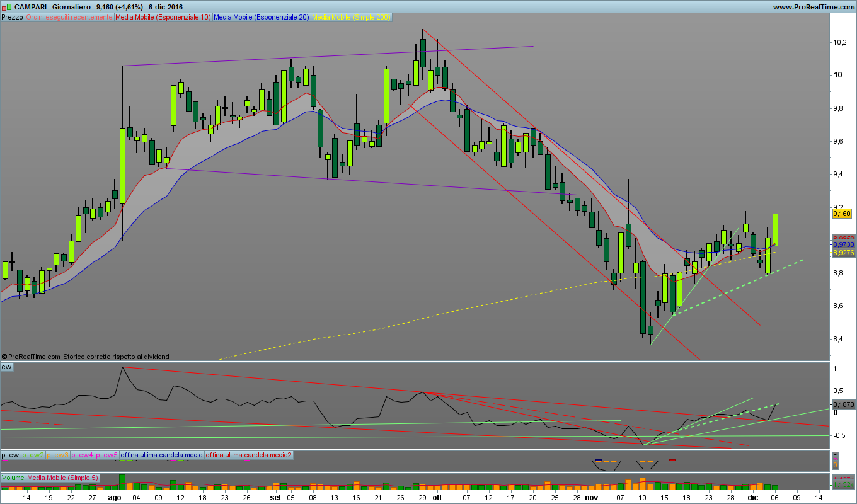The image size is (857, 504).
Task: Open Media Mobile (Esponenziale 20) settings
Action: [262, 17]
